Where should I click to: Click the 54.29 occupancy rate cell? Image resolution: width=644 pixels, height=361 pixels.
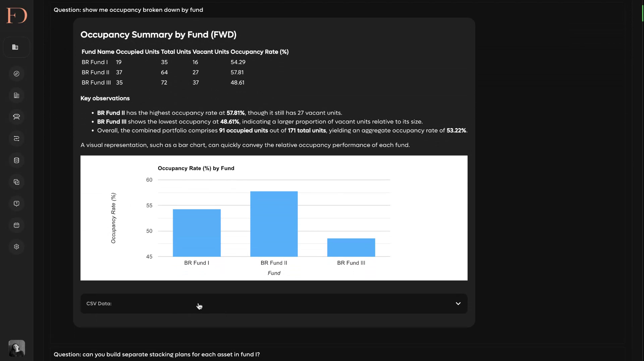(x=238, y=62)
